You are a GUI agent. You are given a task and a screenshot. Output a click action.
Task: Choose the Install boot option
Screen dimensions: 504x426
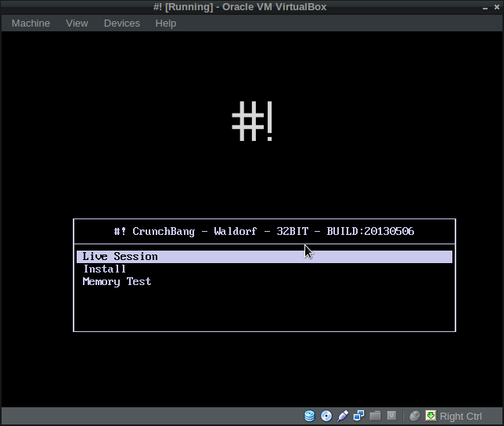tap(105, 269)
